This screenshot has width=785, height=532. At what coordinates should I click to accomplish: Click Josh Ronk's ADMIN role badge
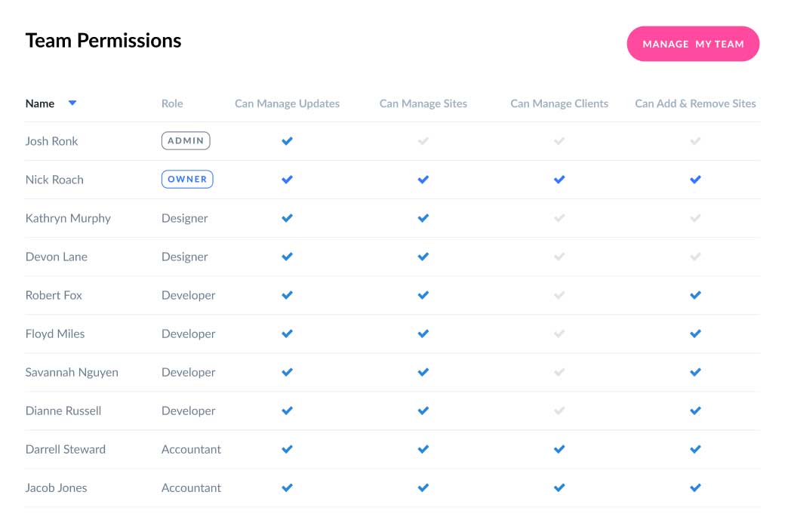pos(186,140)
